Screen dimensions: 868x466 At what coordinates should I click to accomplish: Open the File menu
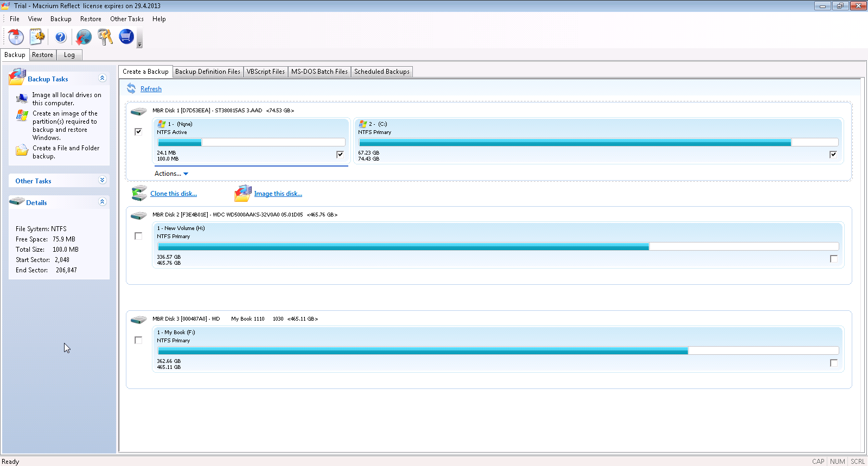tap(15, 19)
